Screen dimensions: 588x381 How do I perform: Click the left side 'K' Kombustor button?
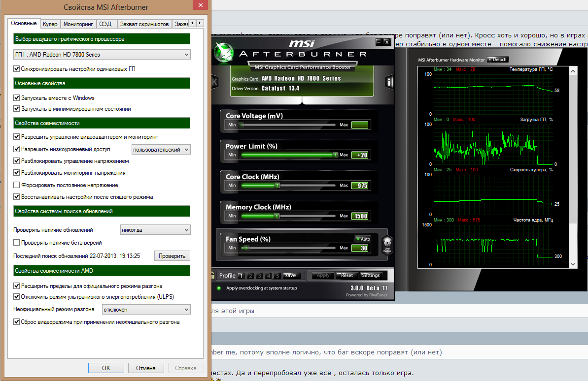click(x=214, y=82)
